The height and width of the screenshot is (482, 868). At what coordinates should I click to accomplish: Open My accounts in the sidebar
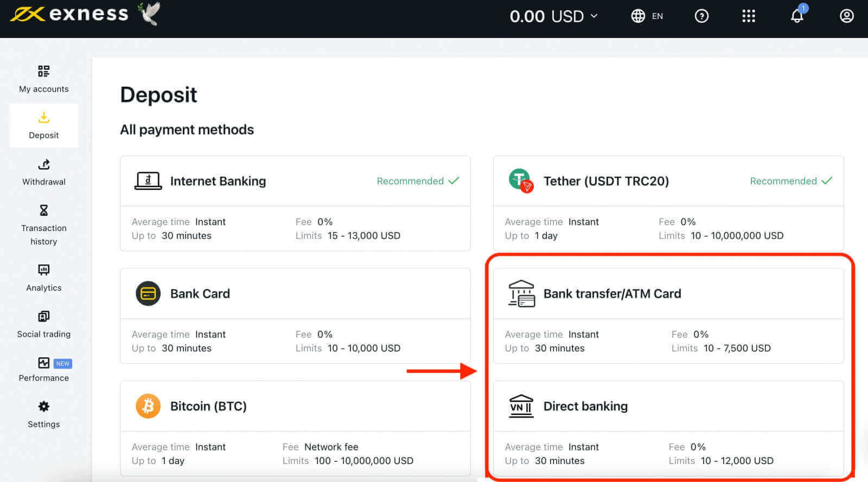[44, 79]
